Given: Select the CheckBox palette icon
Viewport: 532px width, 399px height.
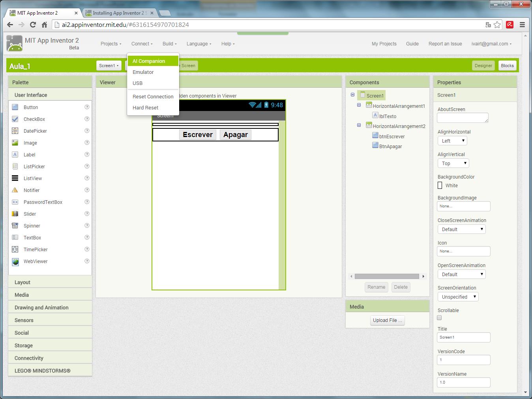Looking at the screenshot, I should coord(15,119).
